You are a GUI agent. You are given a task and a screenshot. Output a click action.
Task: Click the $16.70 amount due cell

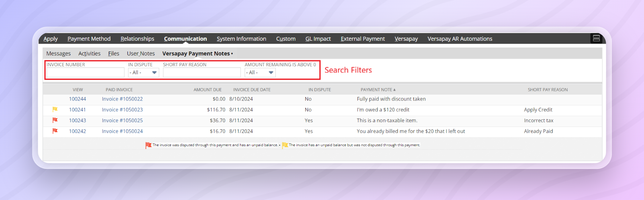coord(218,131)
